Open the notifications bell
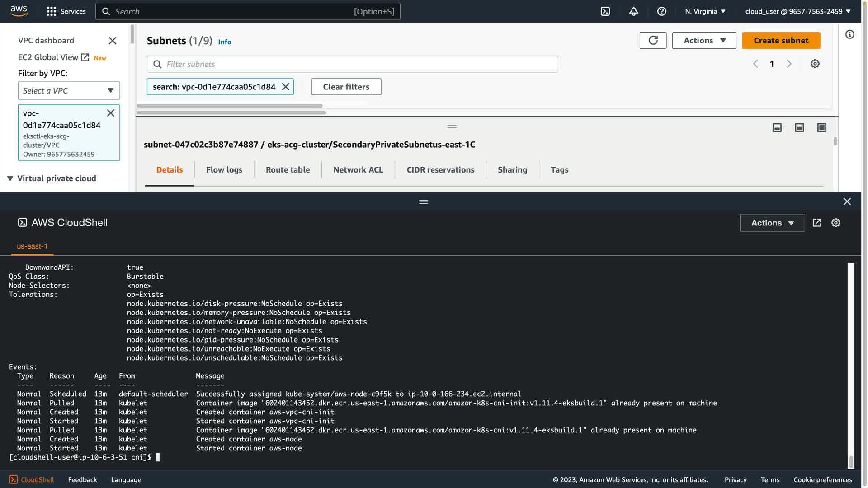This screenshot has height=488, width=868. (633, 11)
